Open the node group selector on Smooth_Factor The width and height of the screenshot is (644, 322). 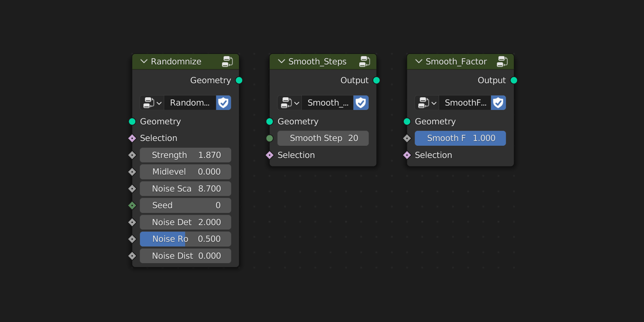(x=427, y=103)
